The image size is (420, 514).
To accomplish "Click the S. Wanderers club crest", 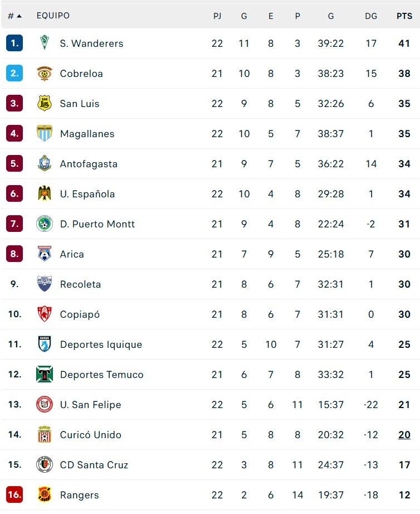I will [45, 43].
